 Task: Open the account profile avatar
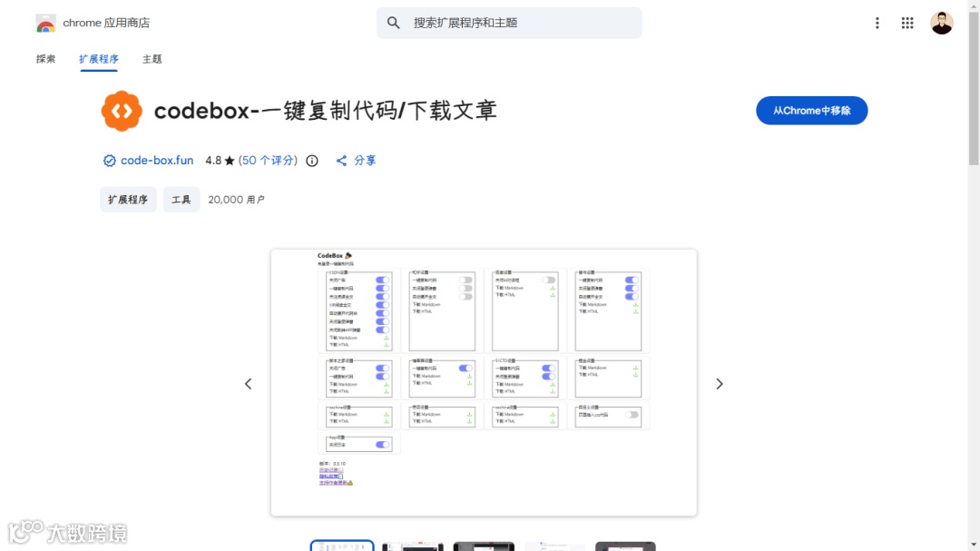tap(941, 23)
